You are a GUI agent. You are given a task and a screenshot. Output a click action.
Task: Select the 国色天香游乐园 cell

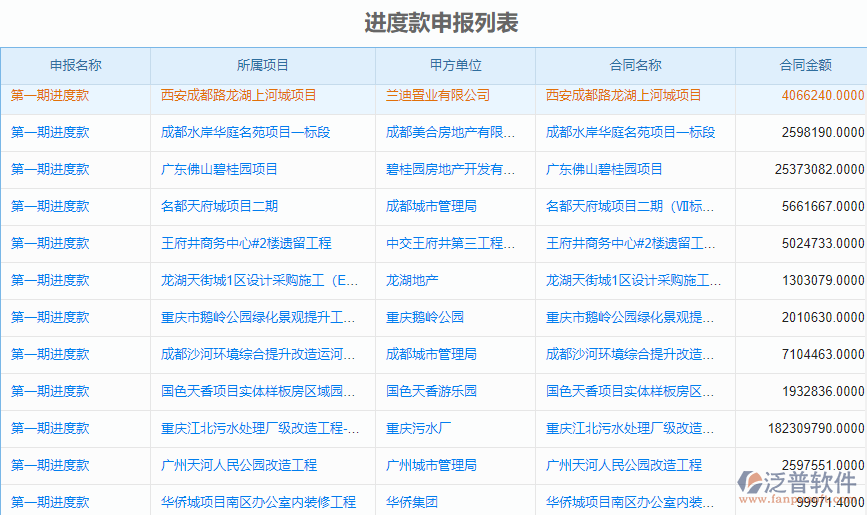coord(431,391)
